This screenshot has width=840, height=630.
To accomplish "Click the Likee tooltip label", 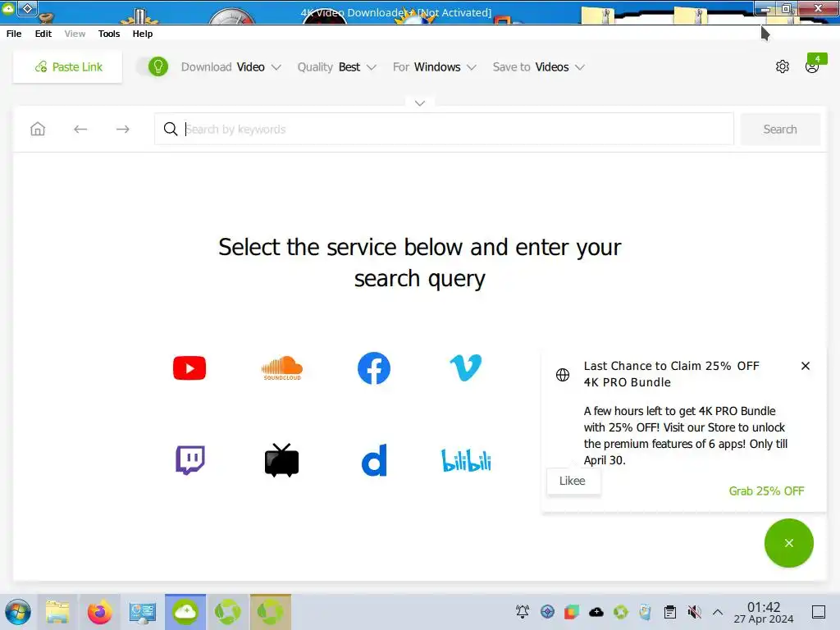I will tap(573, 481).
